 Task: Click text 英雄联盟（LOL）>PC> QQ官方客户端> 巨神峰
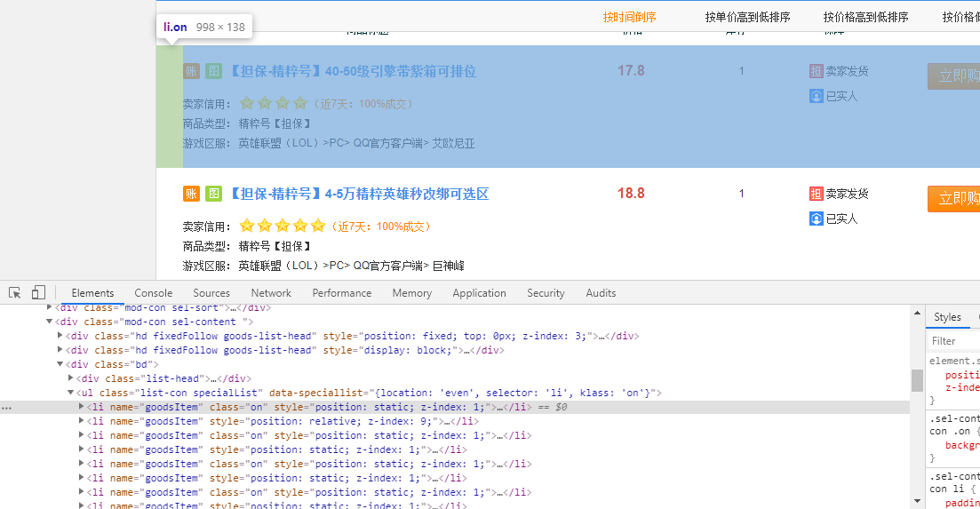point(351,266)
